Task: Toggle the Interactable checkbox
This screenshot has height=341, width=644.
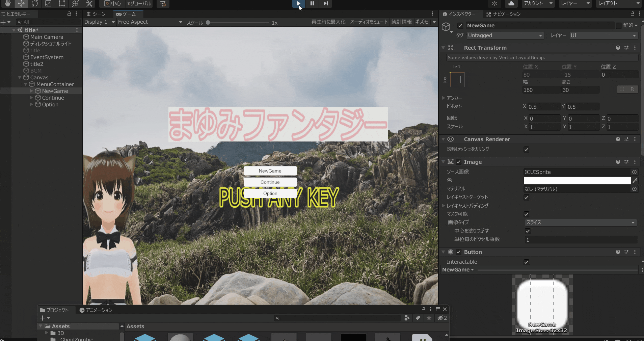Action: tap(526, 262)
